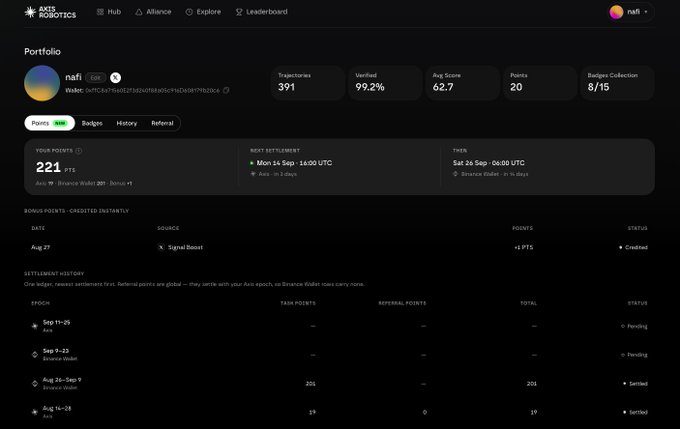Click the Settled status for Aug 26–Sep 9
The height and width of the screenshot is (429, 680).
coord(635,383)
